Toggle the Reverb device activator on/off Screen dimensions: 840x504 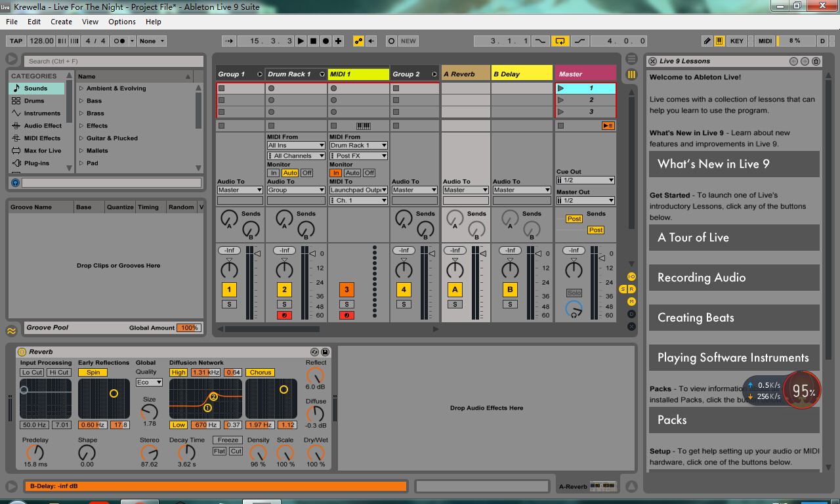pyautogui.click(x=22, y=352)
